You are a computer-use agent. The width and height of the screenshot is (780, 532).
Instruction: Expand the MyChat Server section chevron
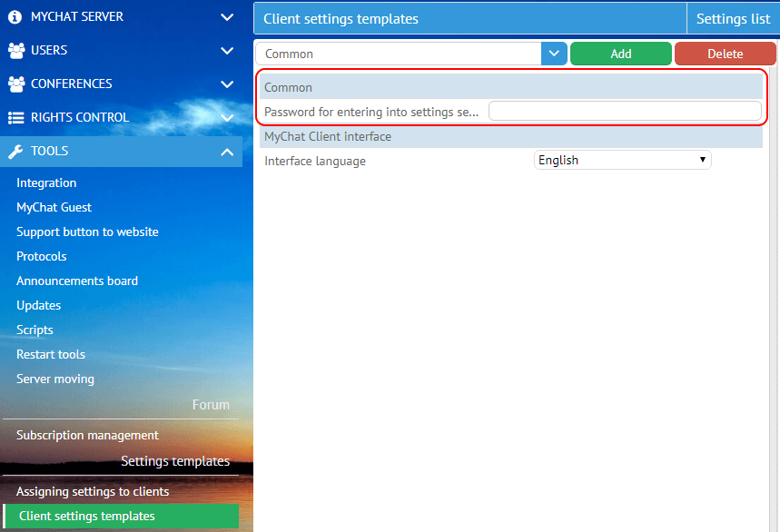pos(227,16)
